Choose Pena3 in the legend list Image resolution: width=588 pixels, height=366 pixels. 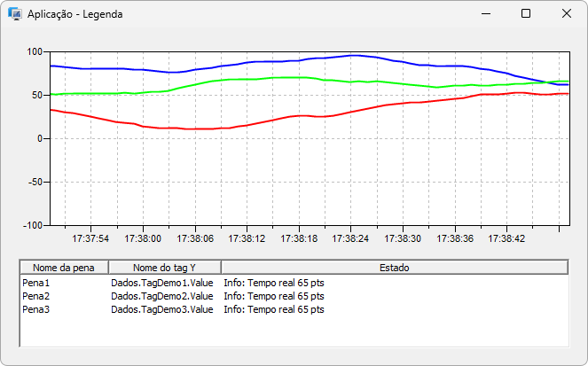click(36, 309)
